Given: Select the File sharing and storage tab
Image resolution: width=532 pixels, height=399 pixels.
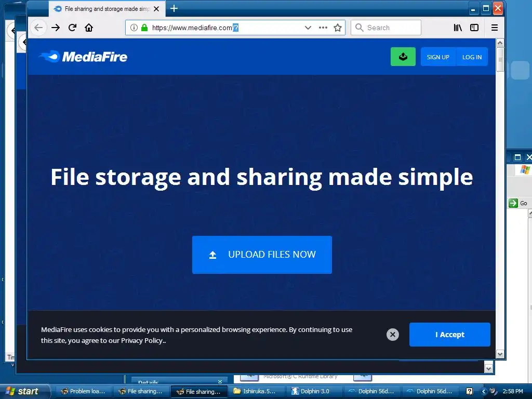Looking at the screenshot, I should pyautogui.click(x=107, y=9).
